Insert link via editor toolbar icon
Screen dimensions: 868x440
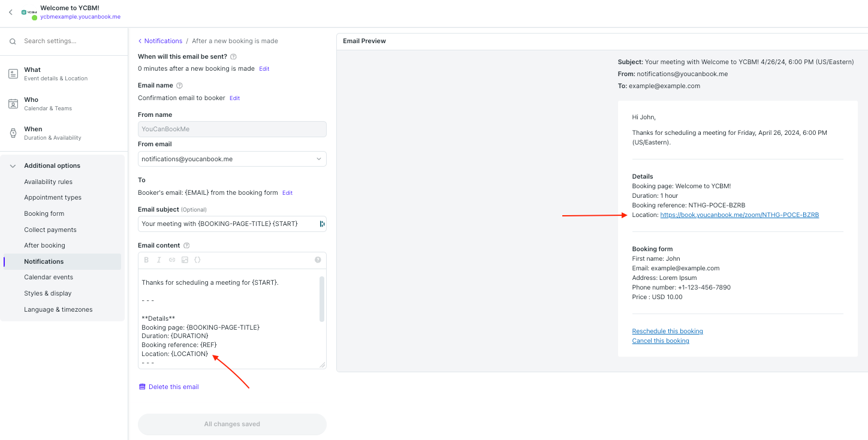(172, 260)
